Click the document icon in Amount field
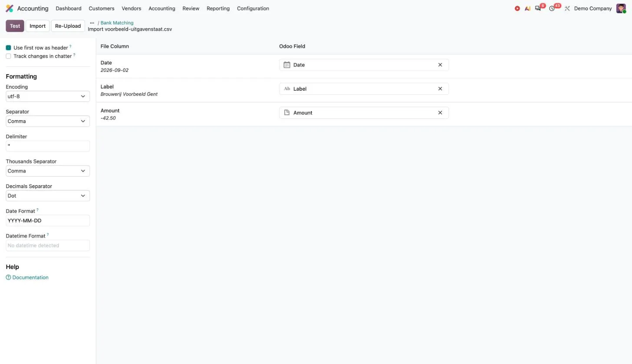The height and width of the screenshot is (364, 632). click(286, 112)
